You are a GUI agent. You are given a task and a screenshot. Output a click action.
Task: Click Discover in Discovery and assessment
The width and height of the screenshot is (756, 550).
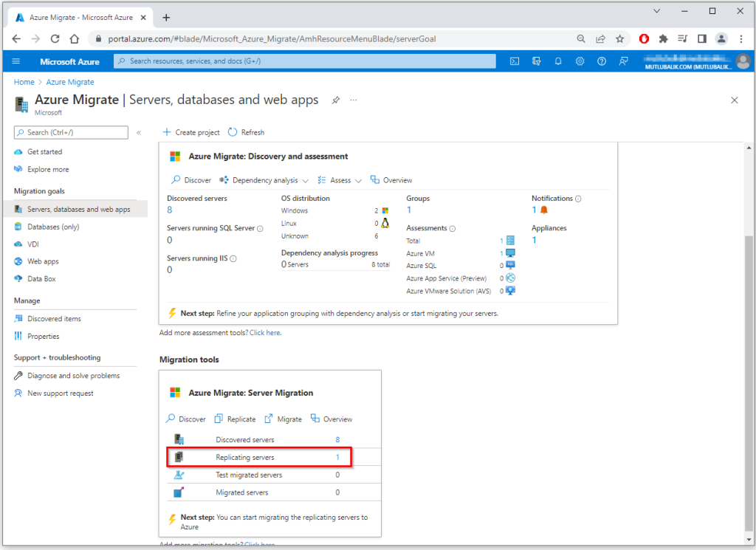pos(191,180)
